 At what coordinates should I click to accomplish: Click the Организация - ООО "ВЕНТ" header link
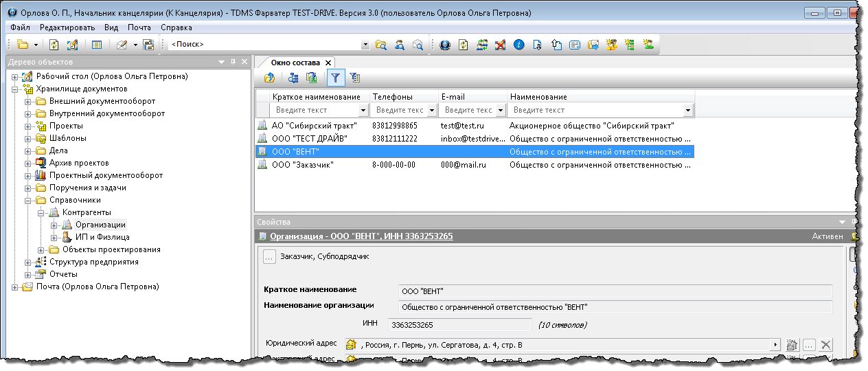point(361,236)
